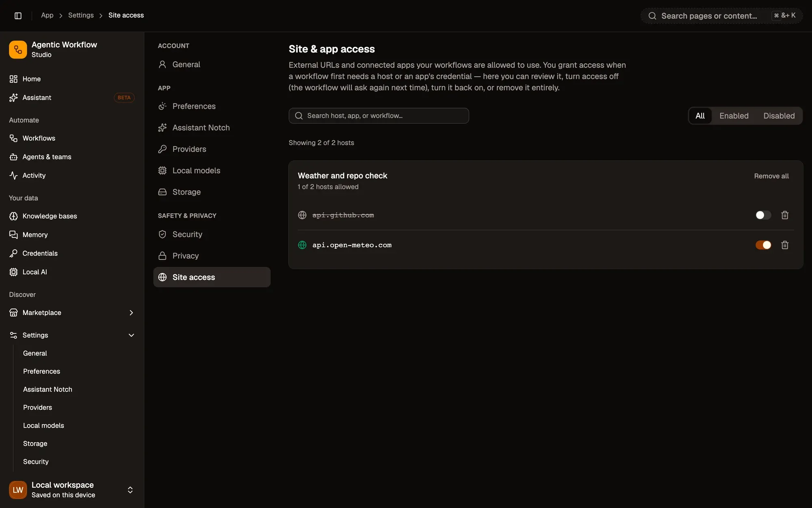Filter to Enabled hosts
Viewport: 812px width, 508px height.
click(x=734, y=116)
